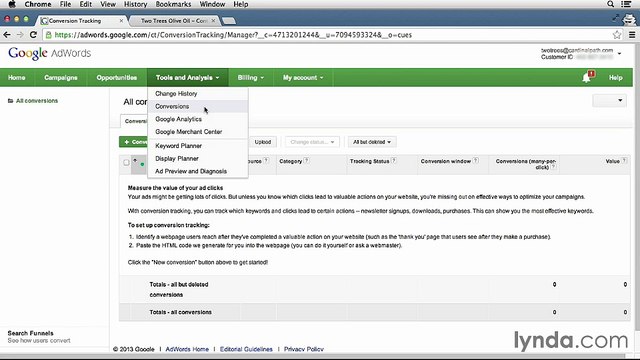Open the Apple menu

coord(12,4)
